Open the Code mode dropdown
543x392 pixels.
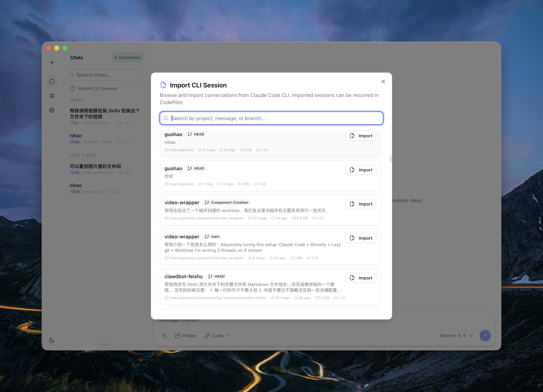217,335
